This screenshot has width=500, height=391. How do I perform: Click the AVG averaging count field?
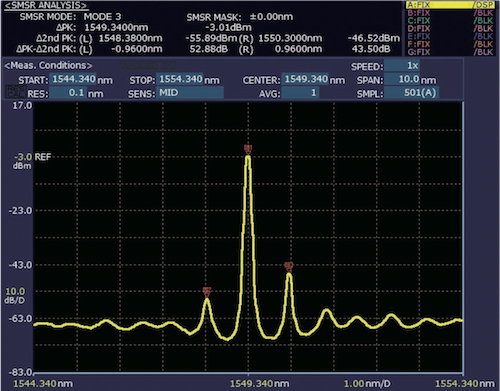[300, 93]
